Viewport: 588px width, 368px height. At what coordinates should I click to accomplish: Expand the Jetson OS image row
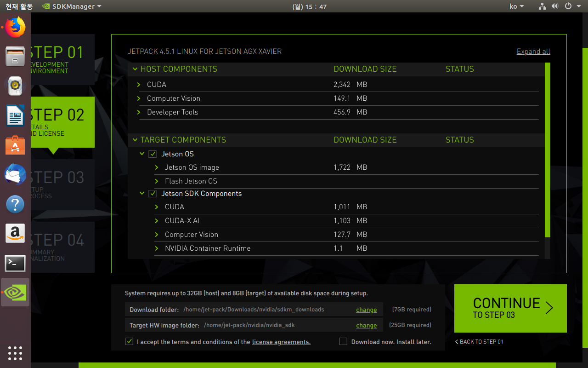(157, 167)
